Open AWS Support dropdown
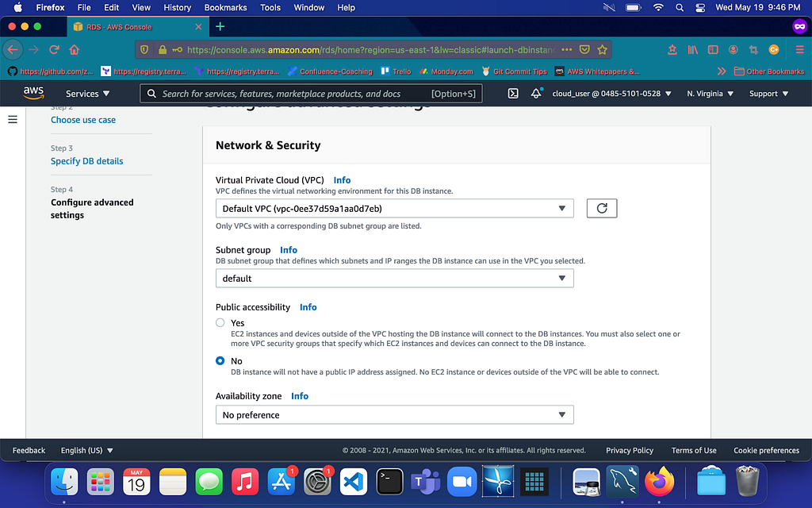812x508 pixels. tap(768, 94)
